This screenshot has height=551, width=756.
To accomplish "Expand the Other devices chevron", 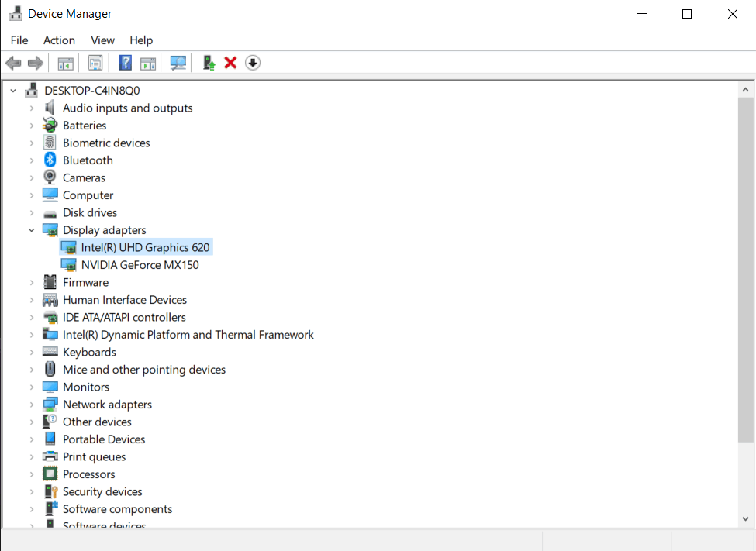I will pos(32,422).
